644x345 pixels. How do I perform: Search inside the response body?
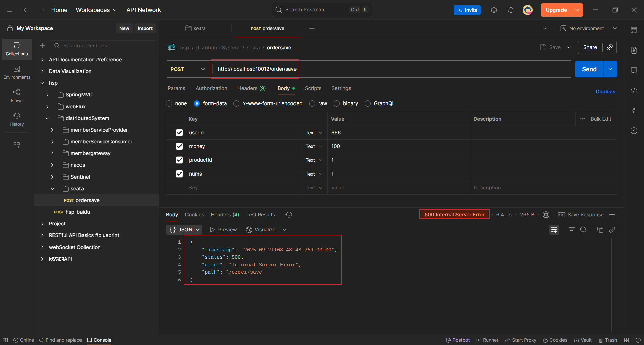pyautogui.click(x=583, y=230)
